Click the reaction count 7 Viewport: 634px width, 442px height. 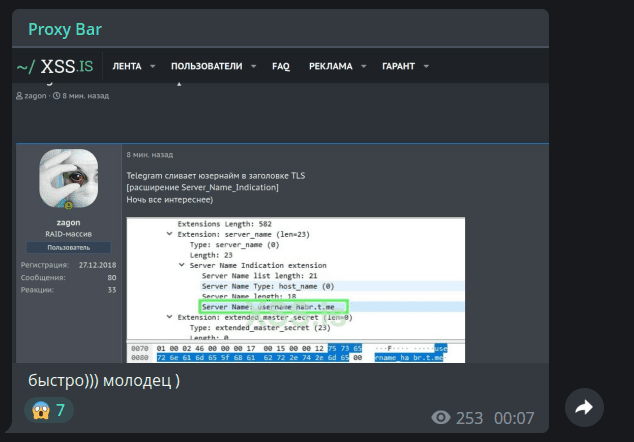(60, 410)
